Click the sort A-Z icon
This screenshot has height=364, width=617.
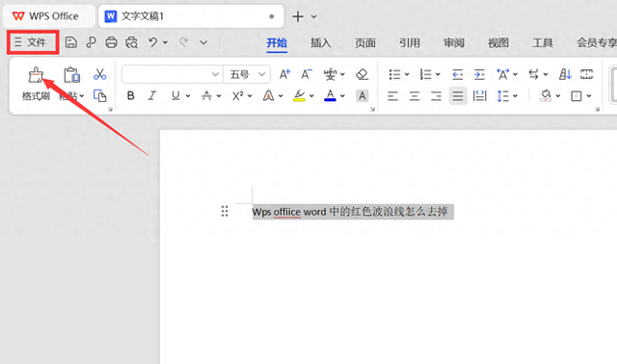565,74
